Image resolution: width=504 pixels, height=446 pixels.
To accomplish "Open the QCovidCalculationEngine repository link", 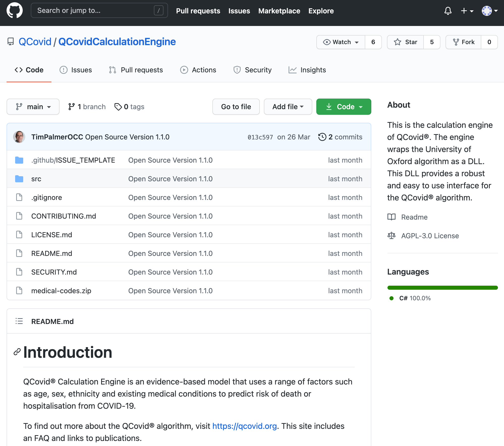I will coord(117,42).
